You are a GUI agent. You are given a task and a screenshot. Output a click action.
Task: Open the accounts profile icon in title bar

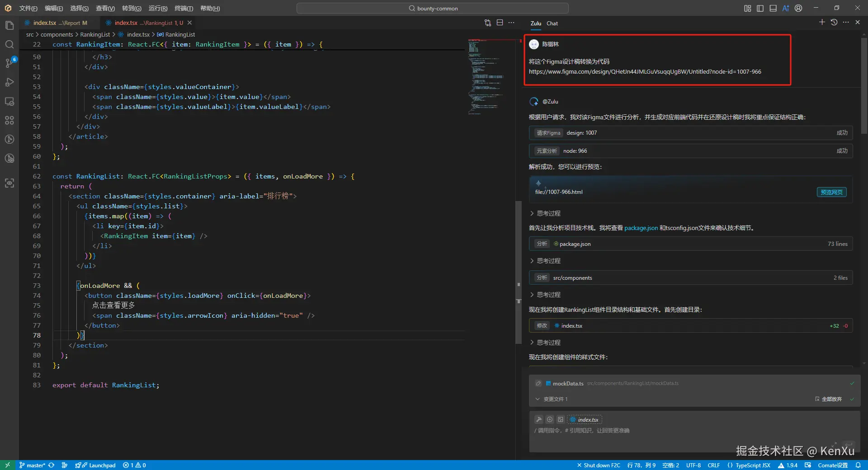coord(798,8)
